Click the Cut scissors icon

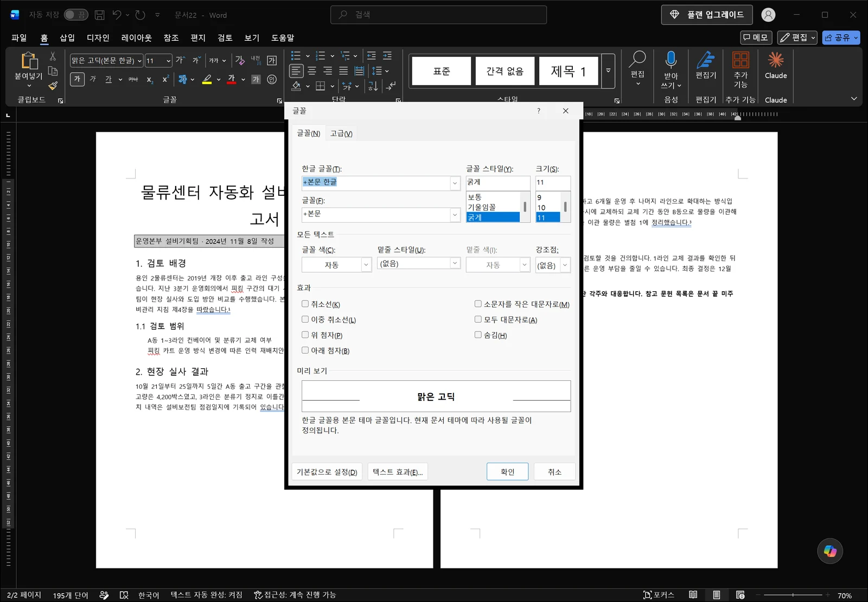[x=53, y=56]
